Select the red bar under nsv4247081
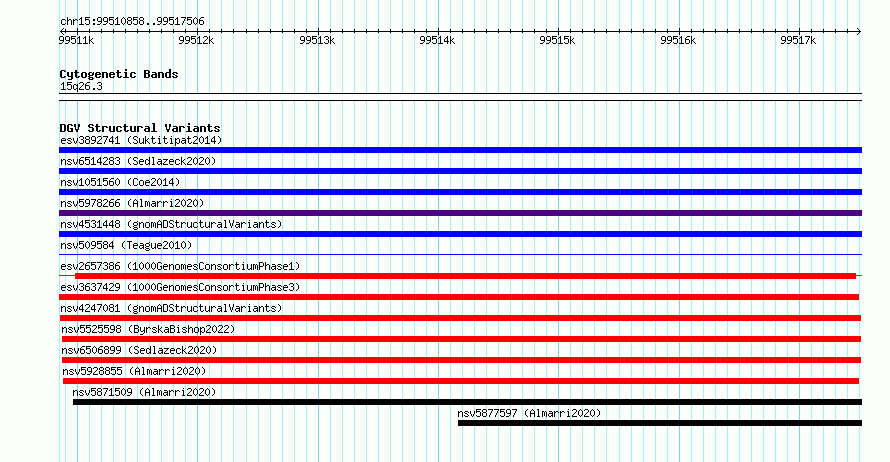This screenshot has width=890, height=462. (x=460, y=318)
